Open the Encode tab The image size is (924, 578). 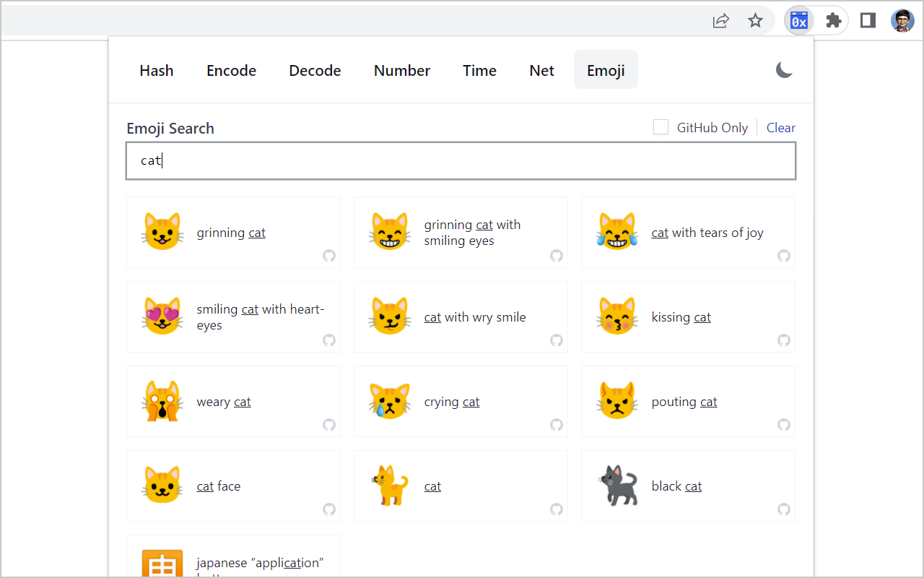[x=231, y=70]
